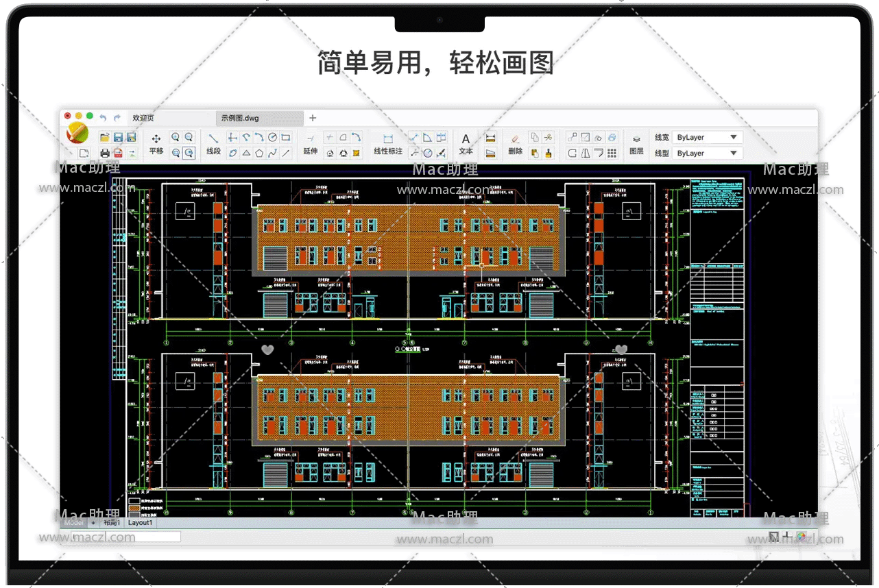879x588 pixels.
Task: Select the array grid dots tool
Action: pos(612,153)
